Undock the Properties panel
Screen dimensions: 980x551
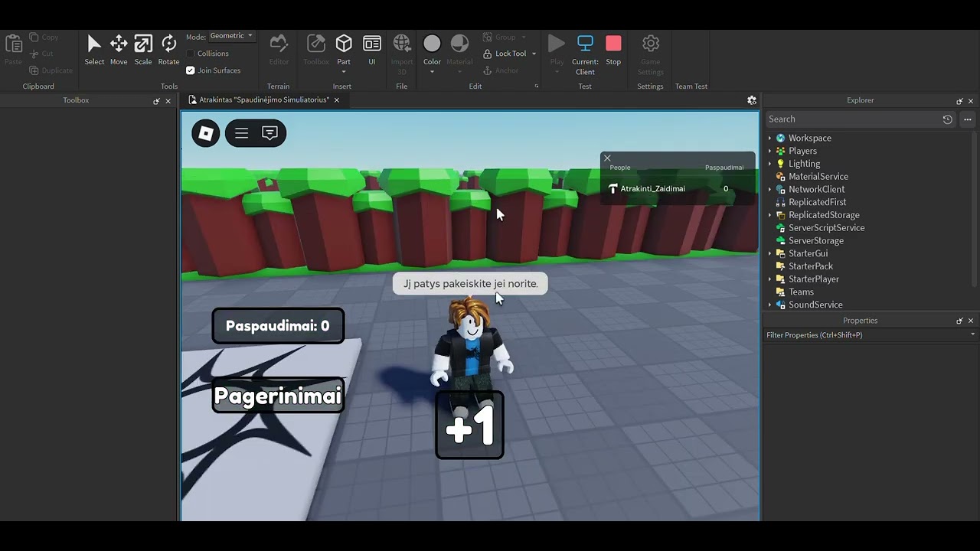pos(959,321)
